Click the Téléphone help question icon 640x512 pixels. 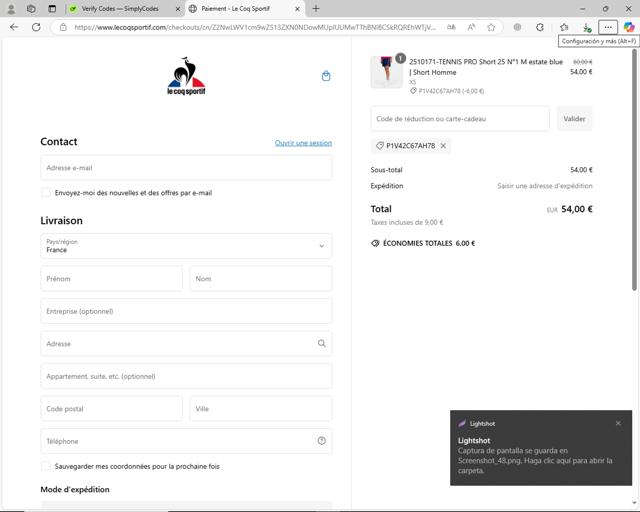pos(322,441)
